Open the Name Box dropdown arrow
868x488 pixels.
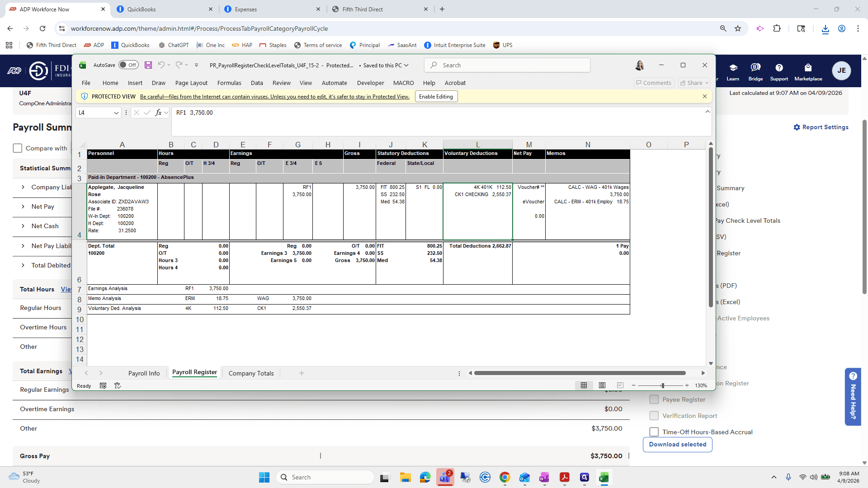coord(116,113)
